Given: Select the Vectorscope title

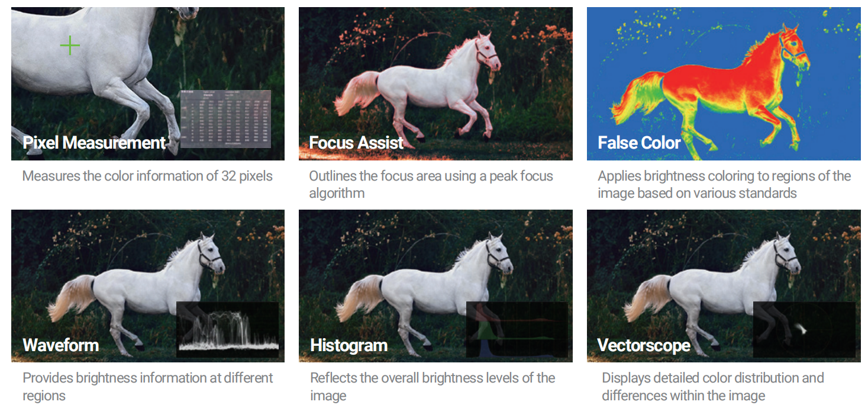Looking at the screenshot, I should (x=644, y=345).
